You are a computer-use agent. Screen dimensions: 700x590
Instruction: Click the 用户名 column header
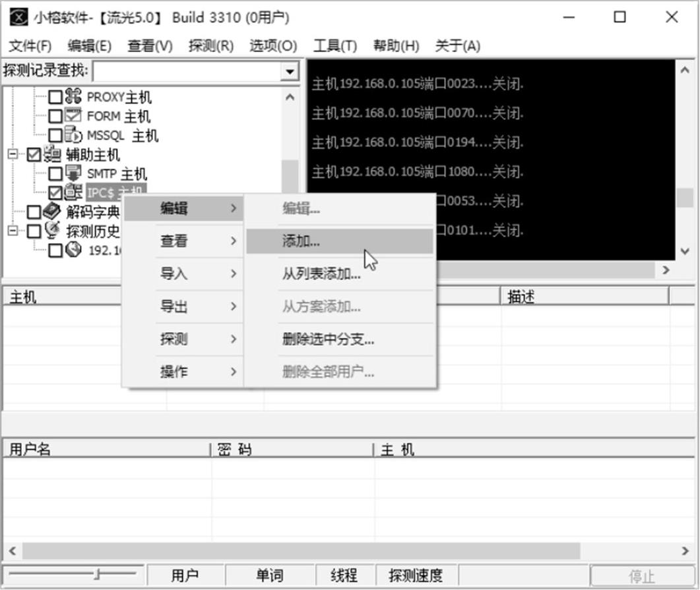click(106, 449)
